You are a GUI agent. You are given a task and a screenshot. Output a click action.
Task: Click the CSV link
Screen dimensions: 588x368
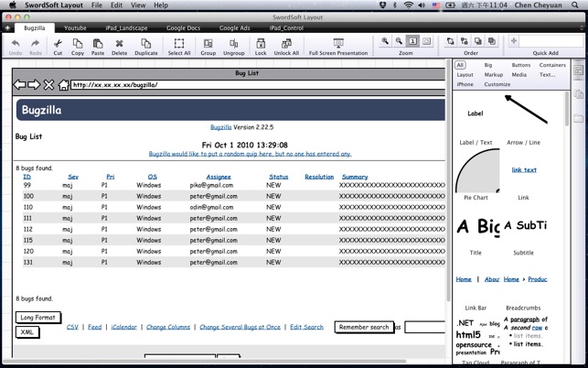(72, 327)
